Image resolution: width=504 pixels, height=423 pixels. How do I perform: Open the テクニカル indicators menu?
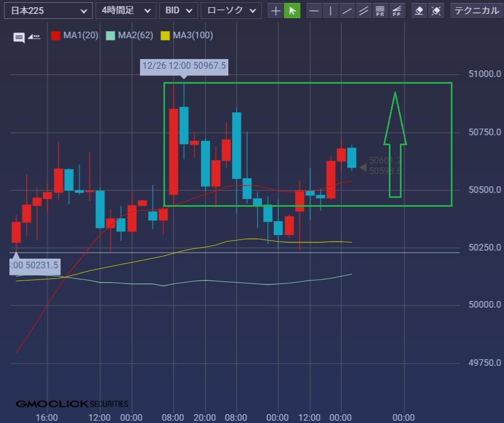point(476,11)
